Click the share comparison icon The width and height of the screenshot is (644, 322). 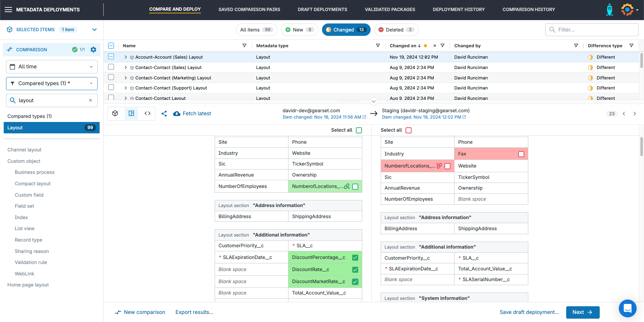[x=164, y=114]
